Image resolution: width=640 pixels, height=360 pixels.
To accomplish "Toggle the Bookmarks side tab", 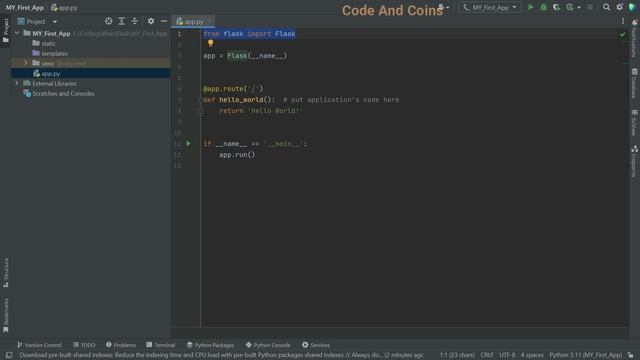I will (x=6, y=315).
